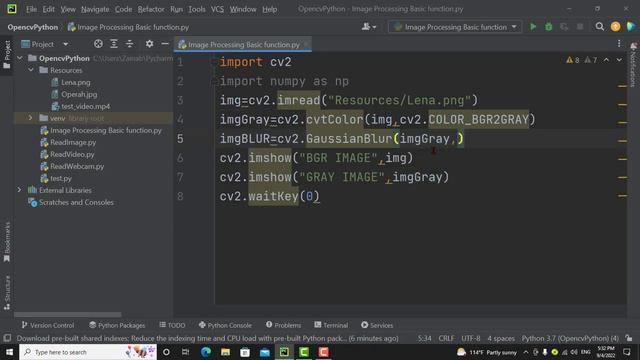640x360 pixels.
Task: Select test_video.mp4 file
Action: (x=85, y=106)
